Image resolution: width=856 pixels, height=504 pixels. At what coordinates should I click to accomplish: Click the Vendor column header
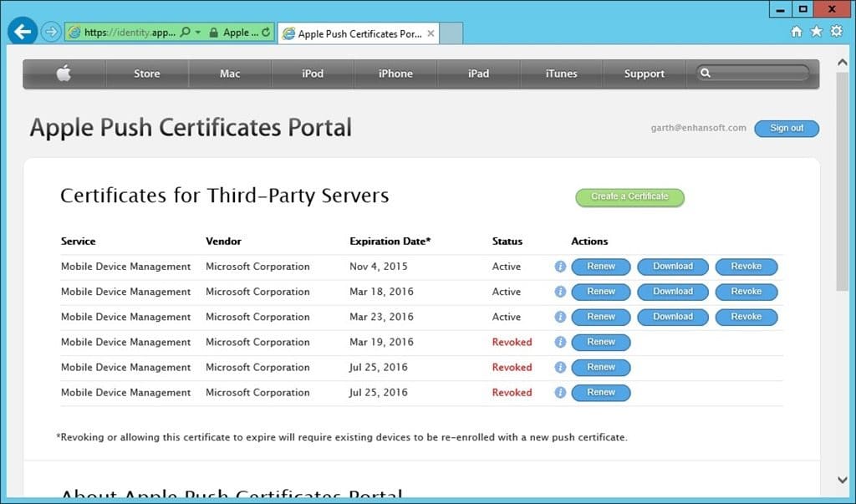[223, 242]
